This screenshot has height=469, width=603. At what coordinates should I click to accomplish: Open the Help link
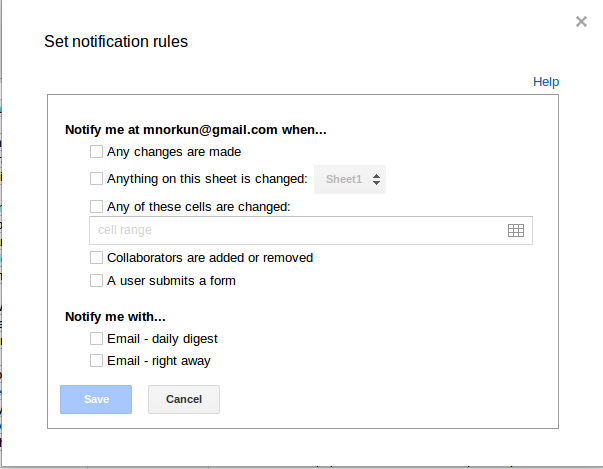pyautogui.click(x=546, y=82)
